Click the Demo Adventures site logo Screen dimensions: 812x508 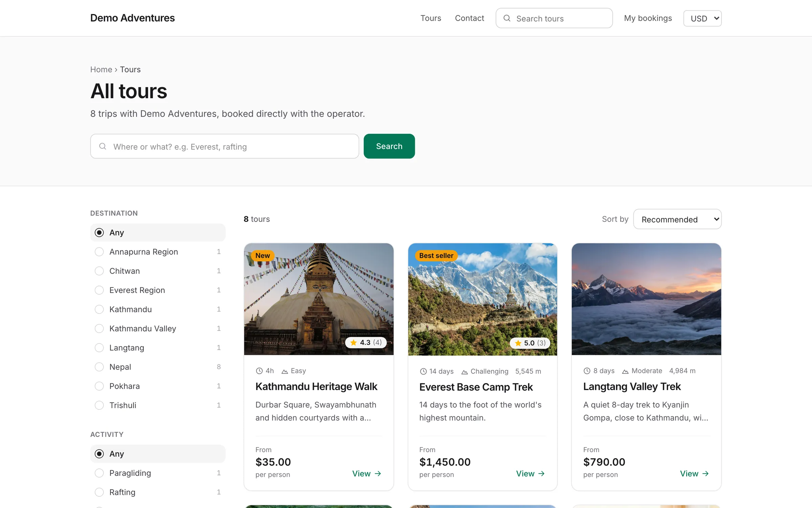(x=132, y=18)
